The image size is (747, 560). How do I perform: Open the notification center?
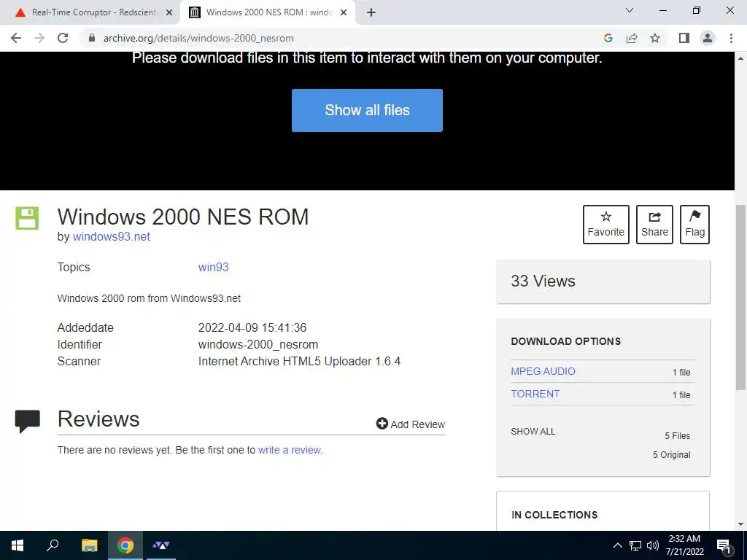(x=724, y=546)
